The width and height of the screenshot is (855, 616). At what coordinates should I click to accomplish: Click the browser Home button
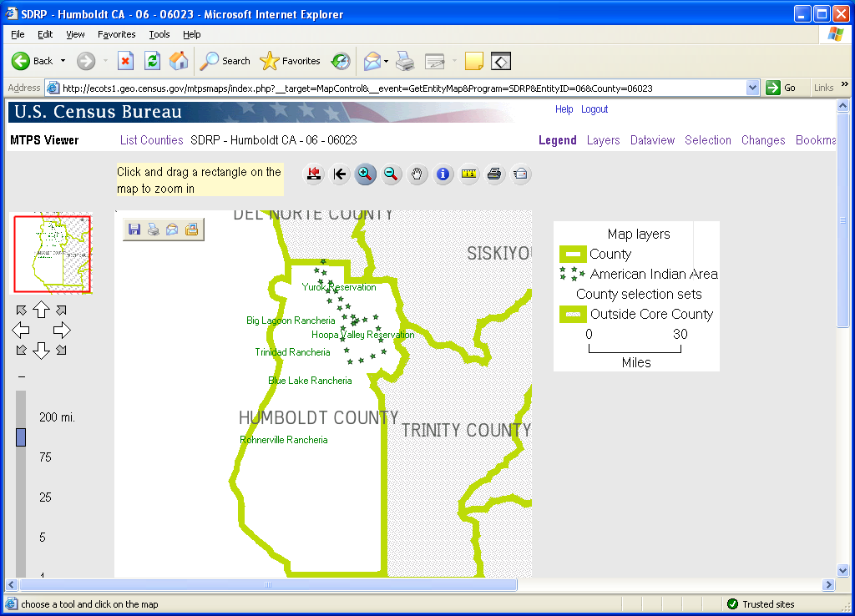tap(179, 61)
